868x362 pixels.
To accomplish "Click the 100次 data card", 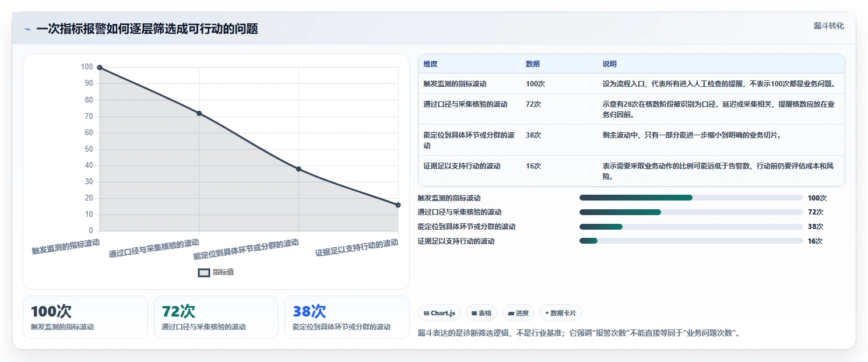I will 86,317.
